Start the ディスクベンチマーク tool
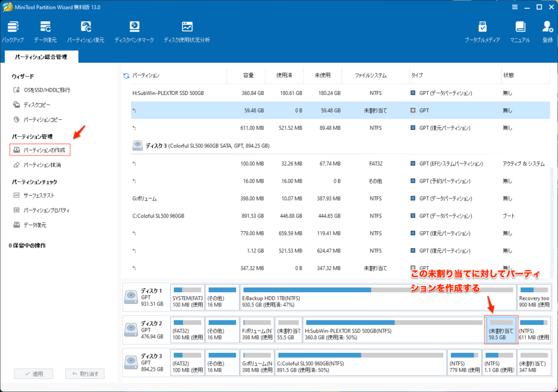 click(134, 32)
